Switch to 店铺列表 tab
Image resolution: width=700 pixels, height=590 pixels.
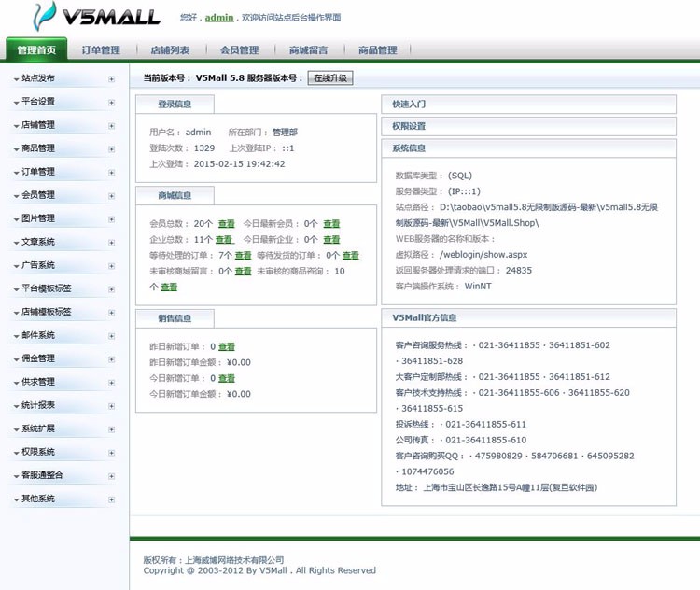170,50
